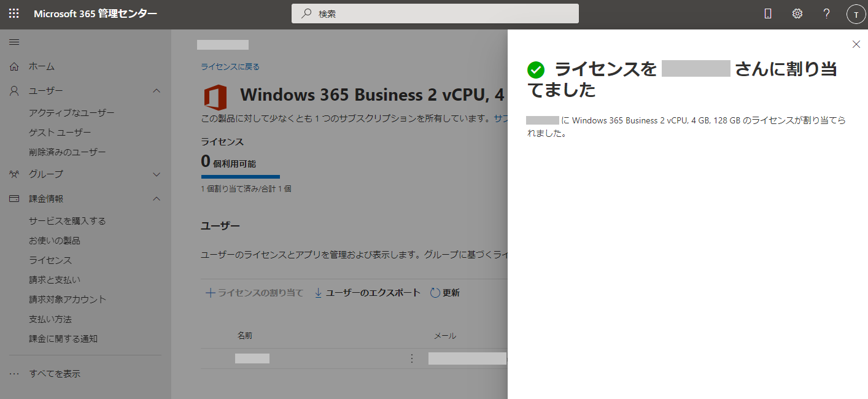Toggle the hamburger navigation menu

click(14, 42)
